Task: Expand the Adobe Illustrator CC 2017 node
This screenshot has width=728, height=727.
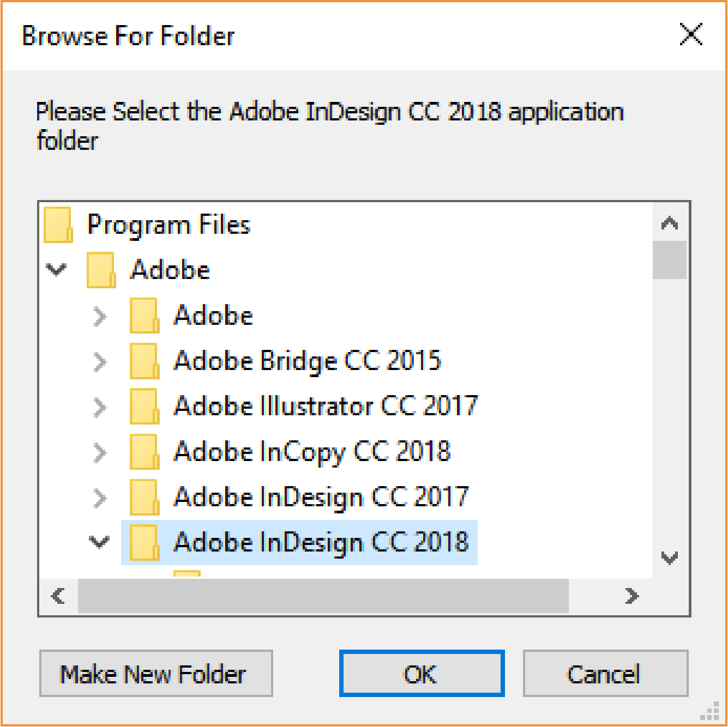Action: tap(100, 407)
